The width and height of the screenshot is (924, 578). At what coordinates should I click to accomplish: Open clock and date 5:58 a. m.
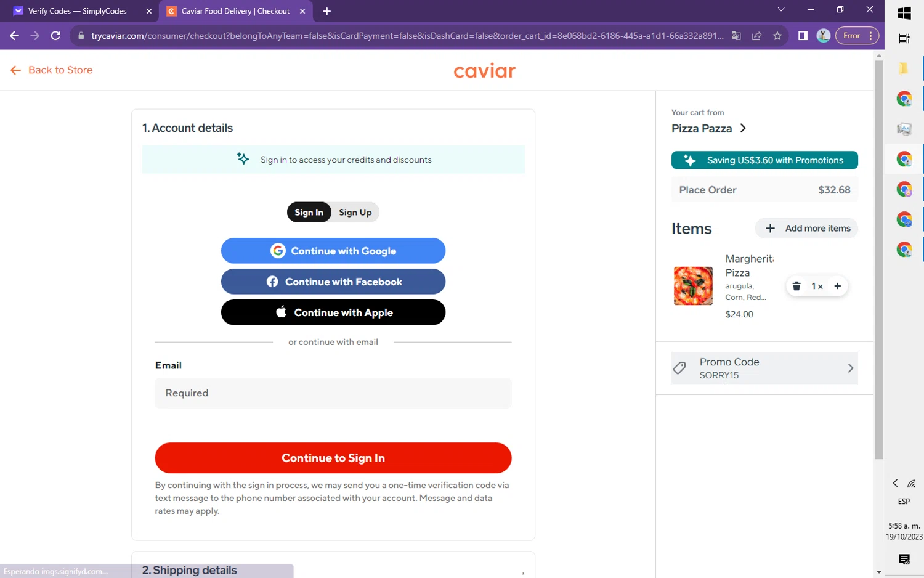[904, 531]
